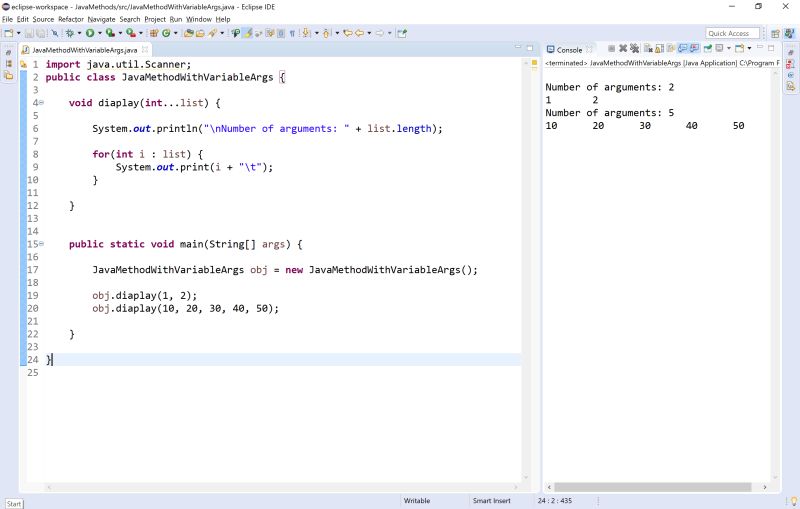Click the Quick Access search field
This screenshot has height=509, width=800.
click(733, 33)
